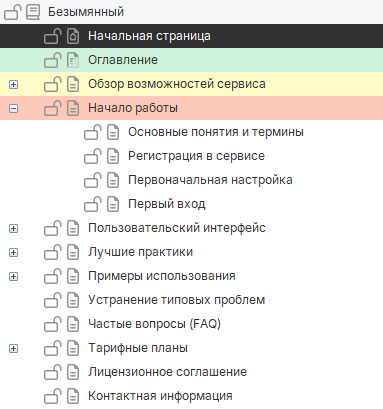This screenshot has width=383, height=409.
Task: Click the home page icon of Начальная страница
Action: 73,36
